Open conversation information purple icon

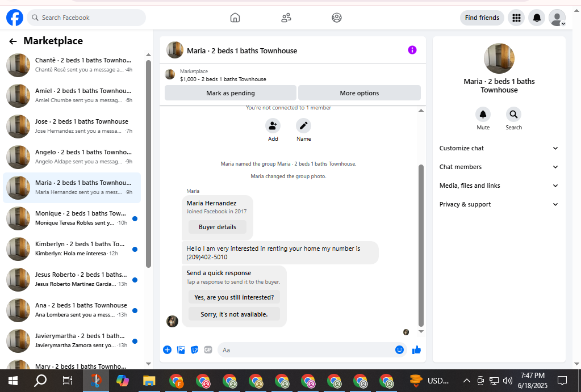(x=412, y=50)
